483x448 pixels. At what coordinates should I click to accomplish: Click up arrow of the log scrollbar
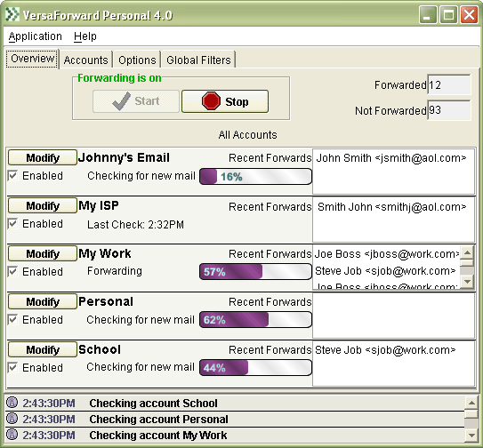tap(471, 403)
